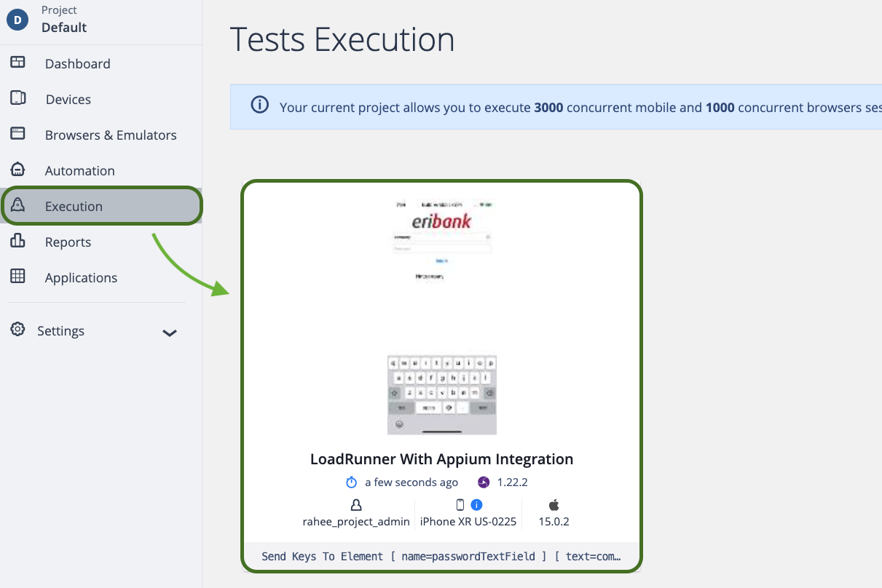Viewport: 882px width, 588px height.
Task: Click the Apple icon above 15.0.2
Action: 554,504
